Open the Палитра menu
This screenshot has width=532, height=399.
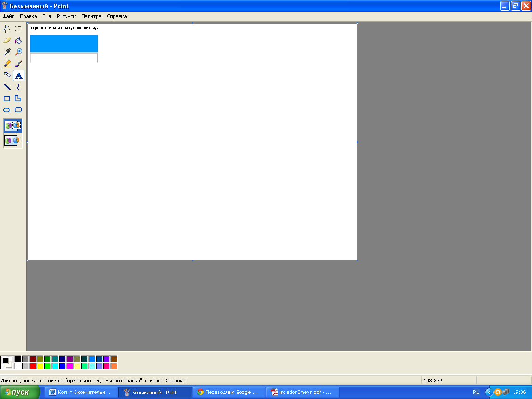tap(91, 16)
